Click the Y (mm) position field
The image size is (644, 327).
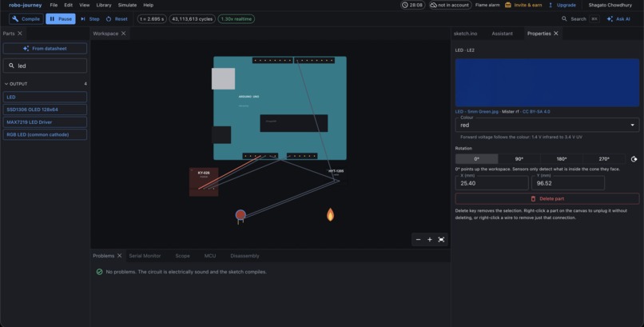568,183
